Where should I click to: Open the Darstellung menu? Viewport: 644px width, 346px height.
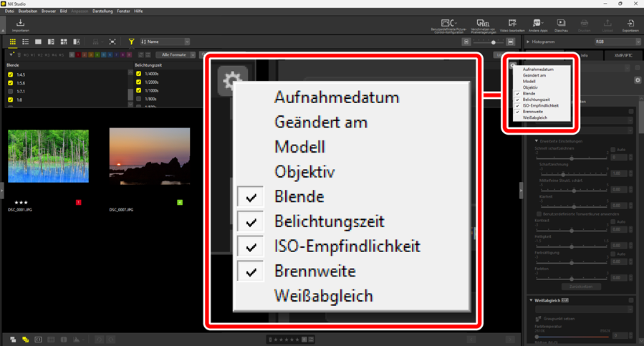point(102,11)
